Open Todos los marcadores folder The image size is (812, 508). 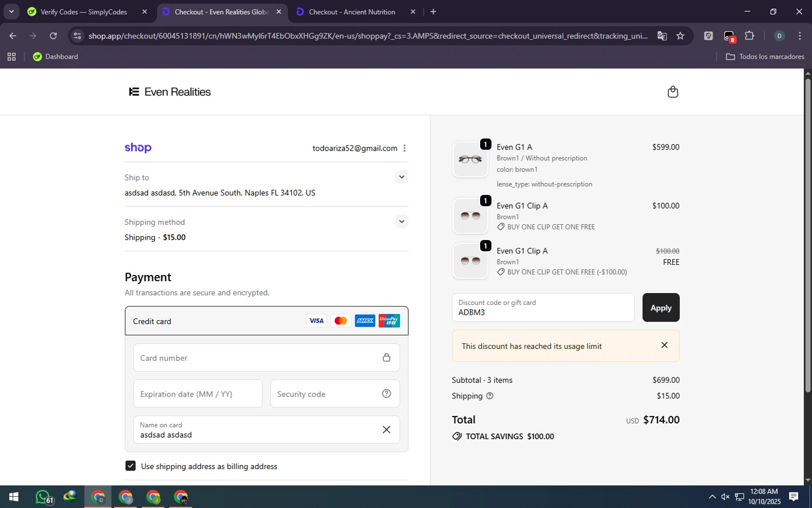(765, 56)
